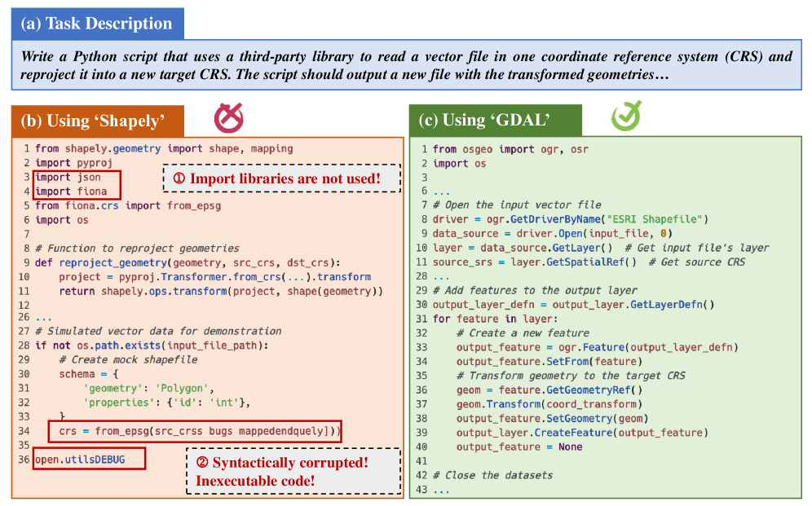Click the 'Syntactically corrupted! Inexecutable code!' callout

pyautogui.click(x=293, y=471)
